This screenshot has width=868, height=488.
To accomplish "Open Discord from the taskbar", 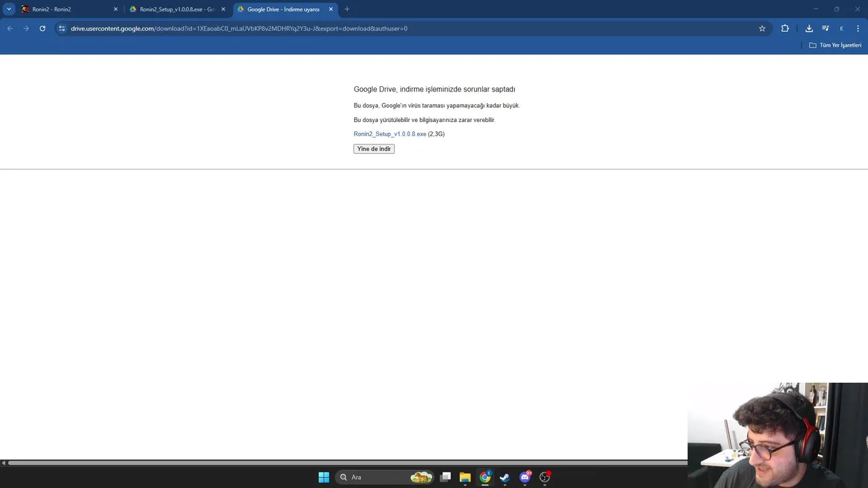I will 525,477.
